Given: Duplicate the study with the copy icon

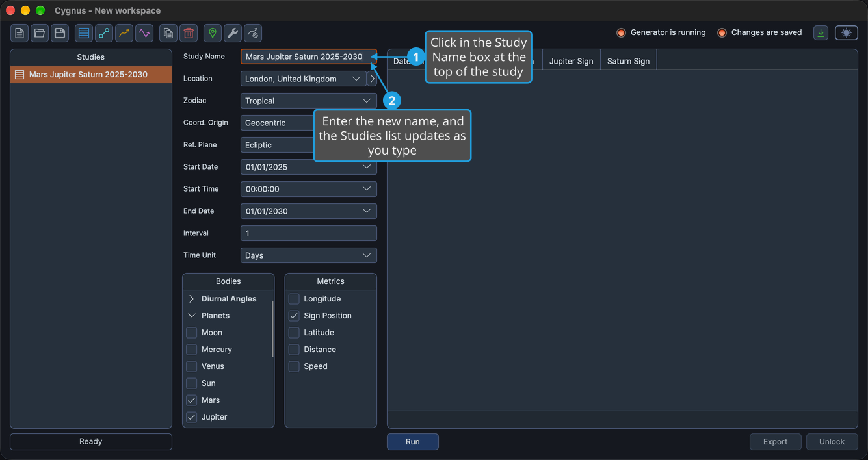Looking at the screenshot, I should coord(168,33).
